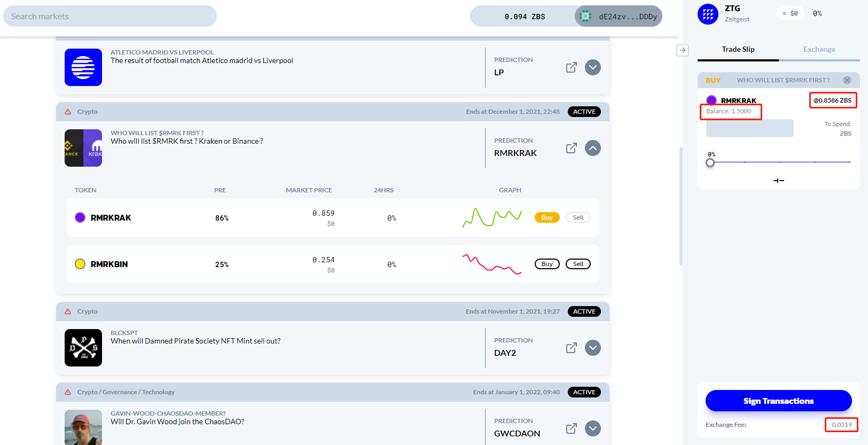Click the 'Will Dr. Gavin Wood join' question
The image size is (868, 445).
(177, 421)
